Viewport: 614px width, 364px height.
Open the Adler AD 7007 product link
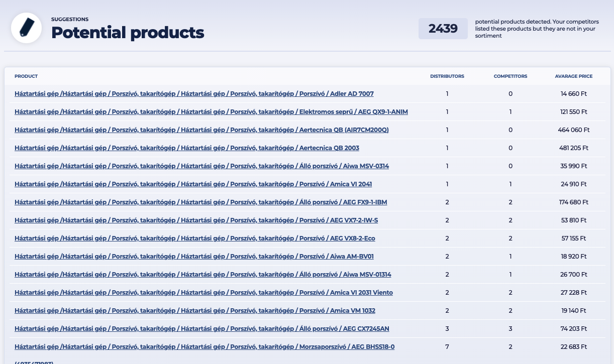[194, 94]
